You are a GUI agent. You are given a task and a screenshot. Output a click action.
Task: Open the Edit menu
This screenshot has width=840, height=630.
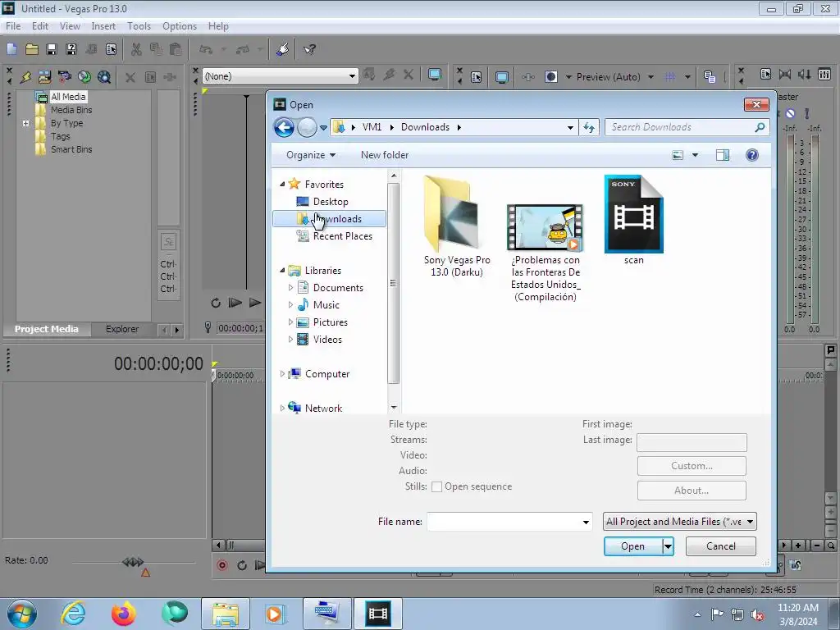[x=40, y=26]
